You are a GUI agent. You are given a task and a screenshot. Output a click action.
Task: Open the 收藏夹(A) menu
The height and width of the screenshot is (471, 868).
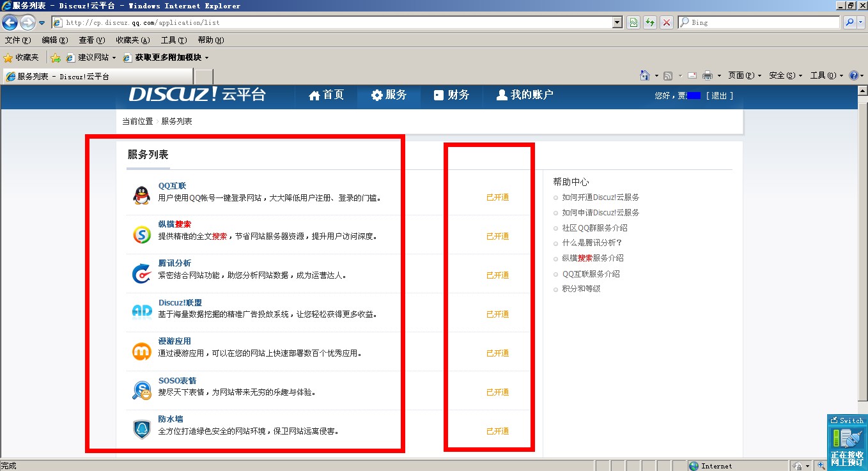pyautogui.click(x=133, y=40)
